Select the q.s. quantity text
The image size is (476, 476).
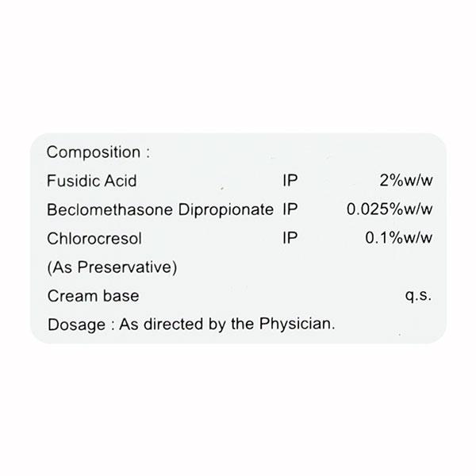(418, 296)
